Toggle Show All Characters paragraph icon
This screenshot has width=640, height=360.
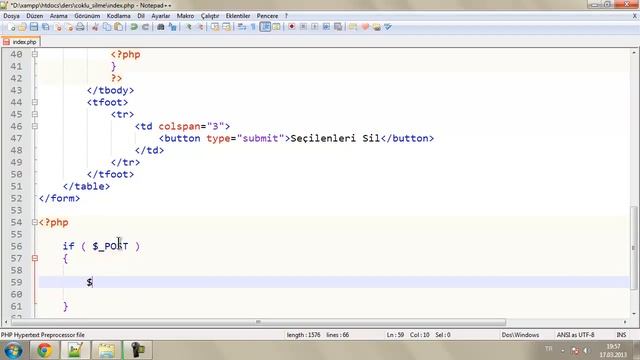pyautogui.click(x=253, y=27)
